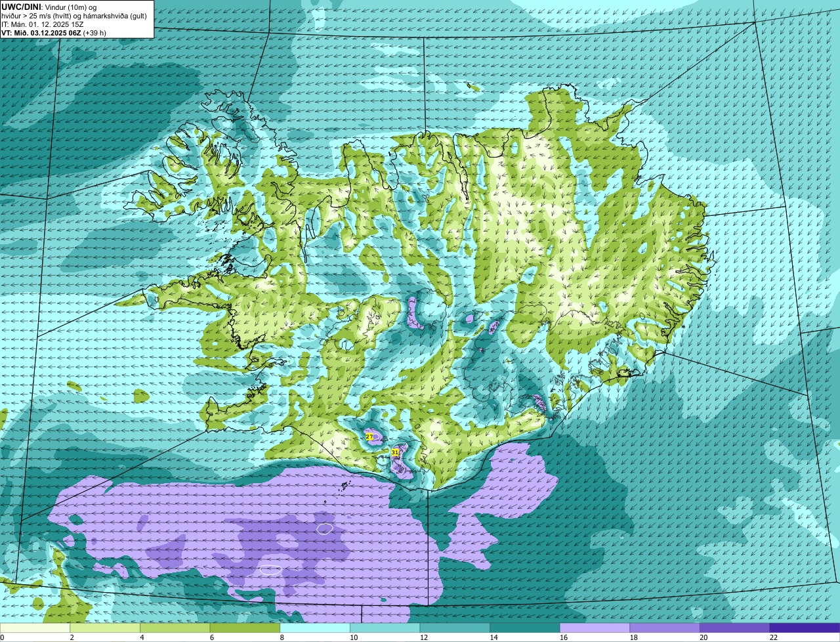Image resolution: width=840 pixels, height=642 pixels.
Task: Click the legend tick label '18'
Action: [634, 637]
